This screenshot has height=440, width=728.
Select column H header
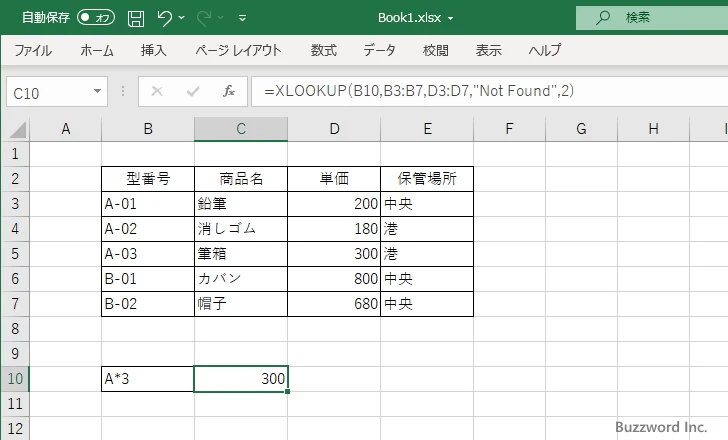[653, 129]
